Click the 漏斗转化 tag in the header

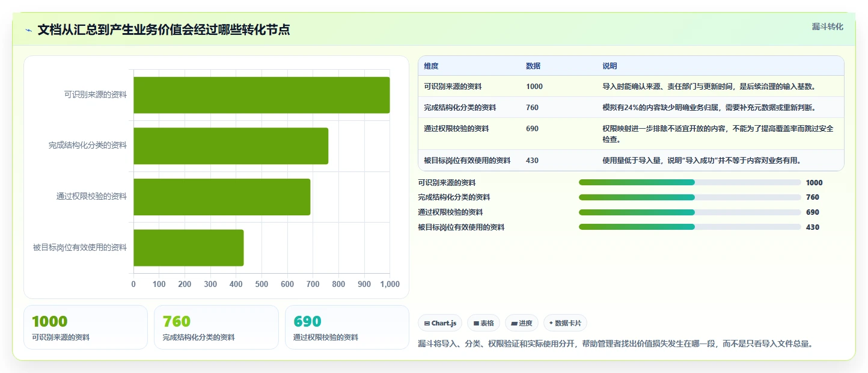(x=827, y=26)
